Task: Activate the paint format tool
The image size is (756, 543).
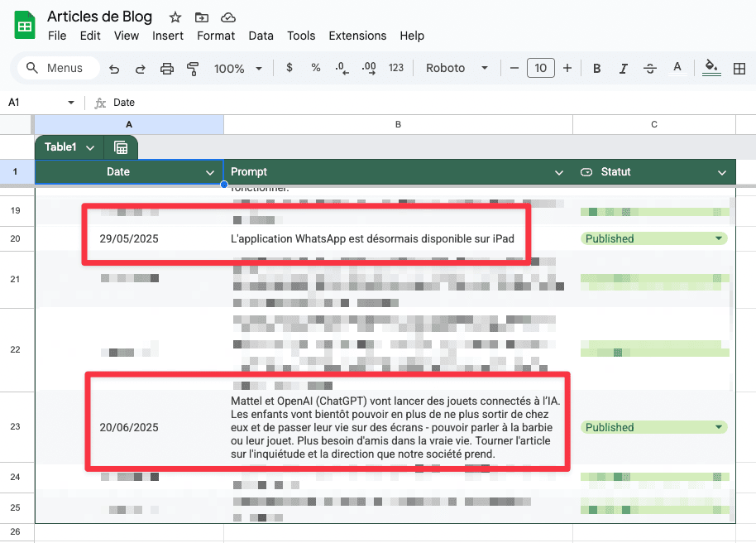Action: click(193, 69)
